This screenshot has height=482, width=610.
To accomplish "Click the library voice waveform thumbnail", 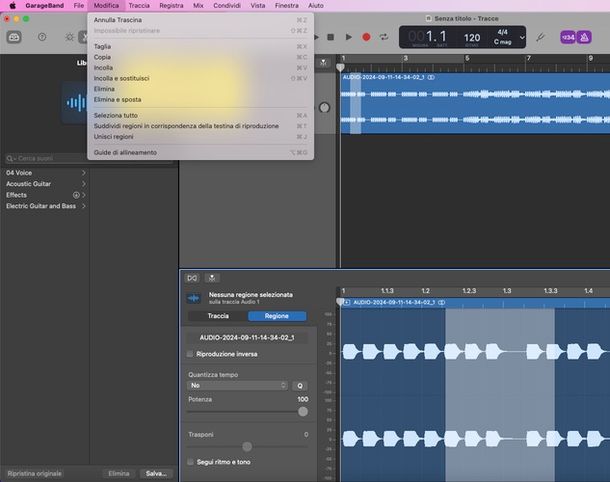I will point(75,103).
